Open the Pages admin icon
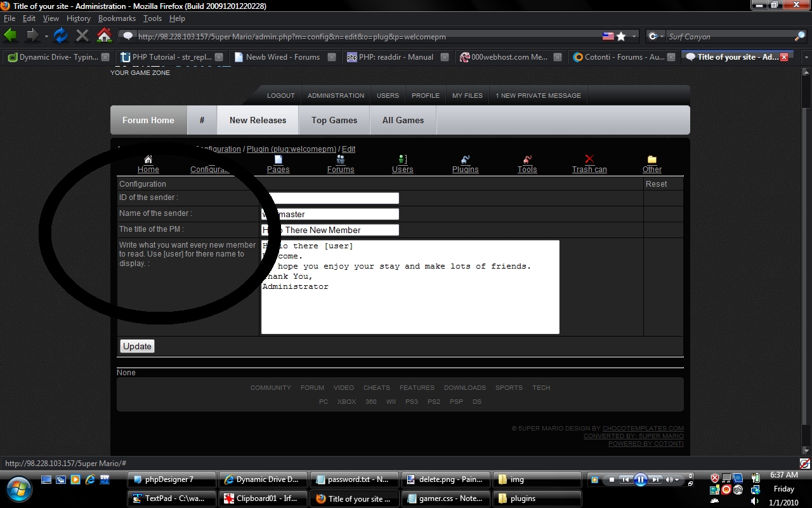The width and height of the screenshot is (812, 508). [x=278, y=159]
